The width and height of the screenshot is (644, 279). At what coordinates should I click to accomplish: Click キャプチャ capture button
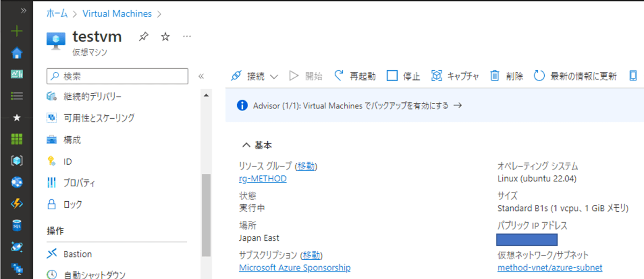tap(455, 76)
